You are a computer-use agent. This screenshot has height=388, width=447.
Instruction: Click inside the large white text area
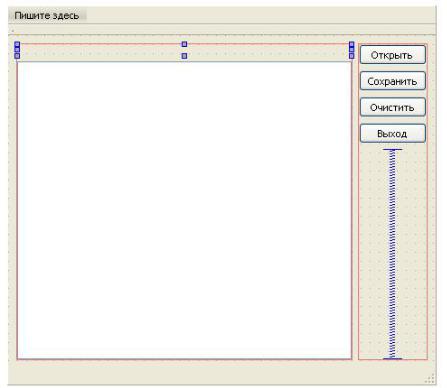[184, 210]
